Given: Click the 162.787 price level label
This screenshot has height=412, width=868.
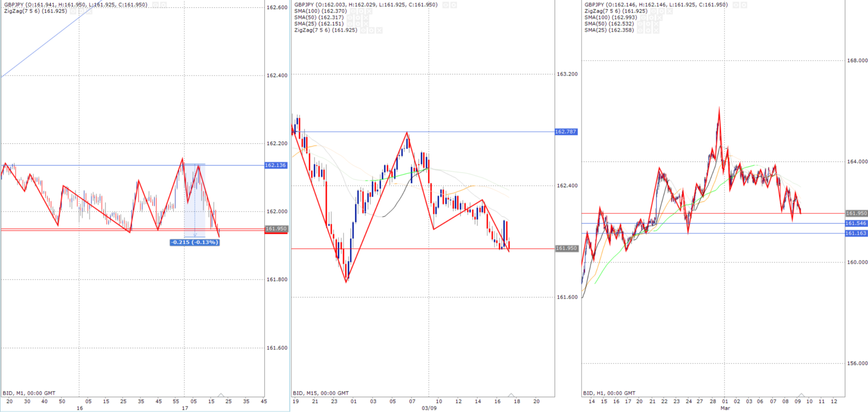Looking at the screenshot, I should click(566, 132).
